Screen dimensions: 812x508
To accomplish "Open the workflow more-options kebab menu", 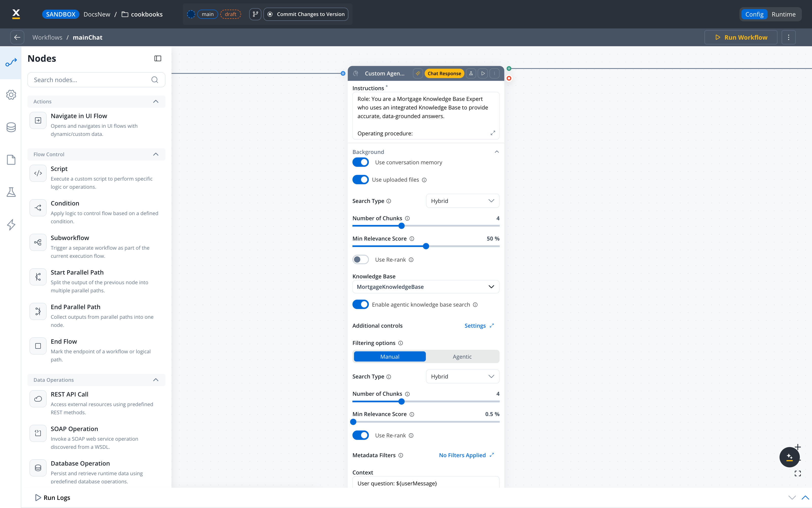I will tap(788, 37).
